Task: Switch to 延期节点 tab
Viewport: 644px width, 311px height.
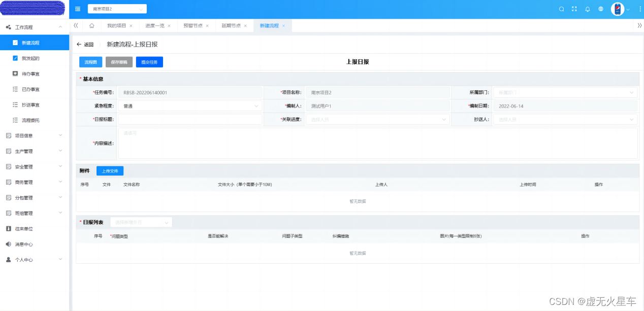Action: pos(231,26)
